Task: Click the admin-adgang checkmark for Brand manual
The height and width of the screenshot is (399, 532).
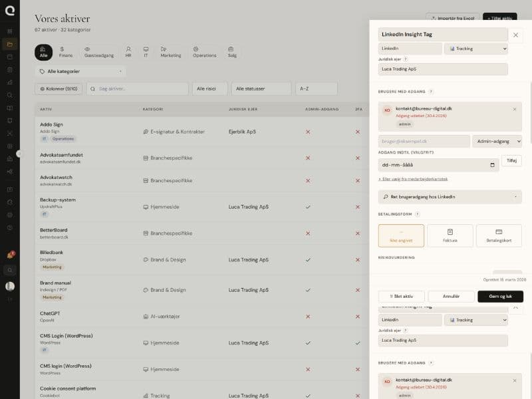Action: click(x=308, y=290)
